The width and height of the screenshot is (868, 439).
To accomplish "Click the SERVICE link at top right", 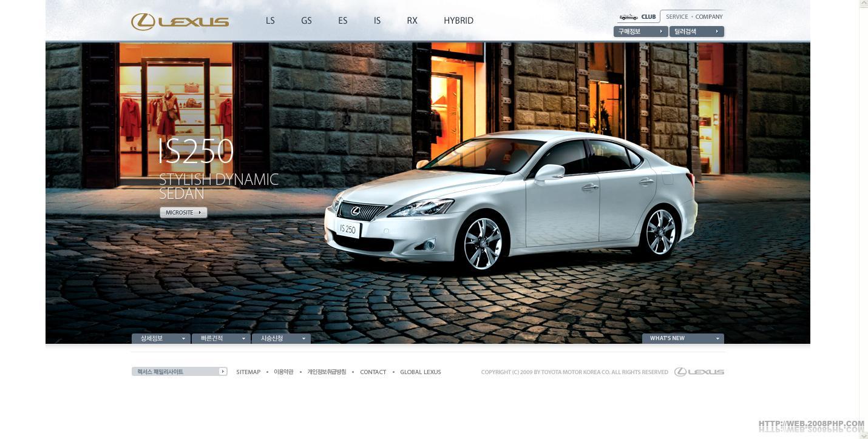I will (x=677, y=17).
